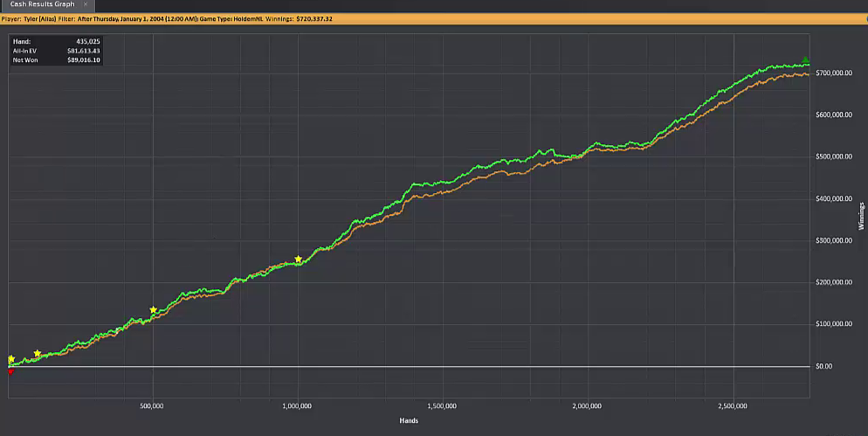Click the Hand value '435,025' in legend
Image resolution: width=868 pixels, height=436 pixels.
pos(88,42)
